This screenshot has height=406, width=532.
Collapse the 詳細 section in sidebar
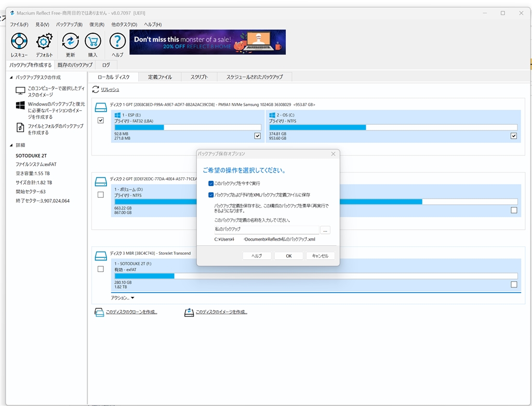[x=11, y=145]
